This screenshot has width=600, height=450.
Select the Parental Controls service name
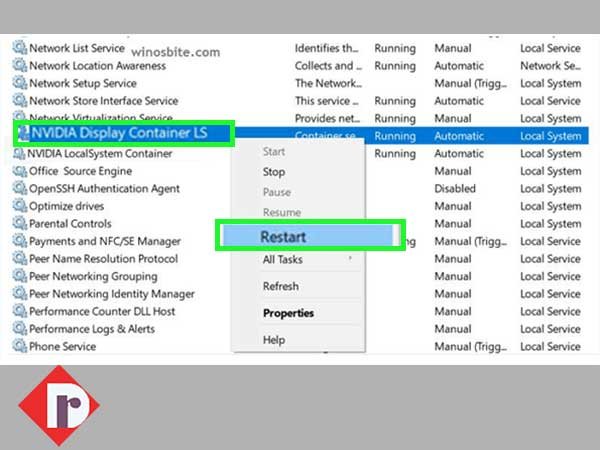(70, 224)
